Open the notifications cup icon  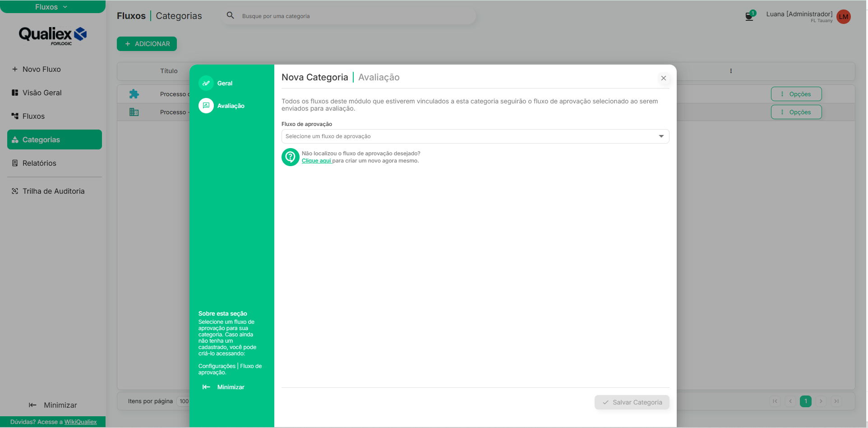coord(749,17)
